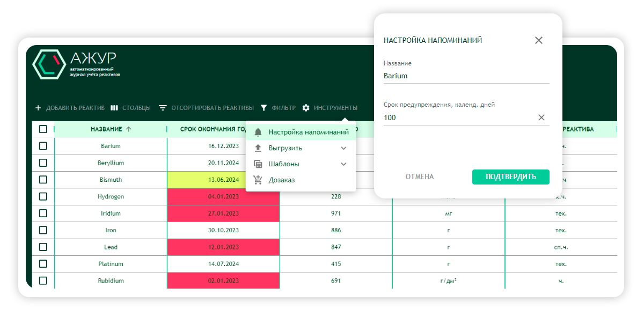Click the Фильтр funnel icon
This screenshot has width=644, height=317.
[264, 108]
